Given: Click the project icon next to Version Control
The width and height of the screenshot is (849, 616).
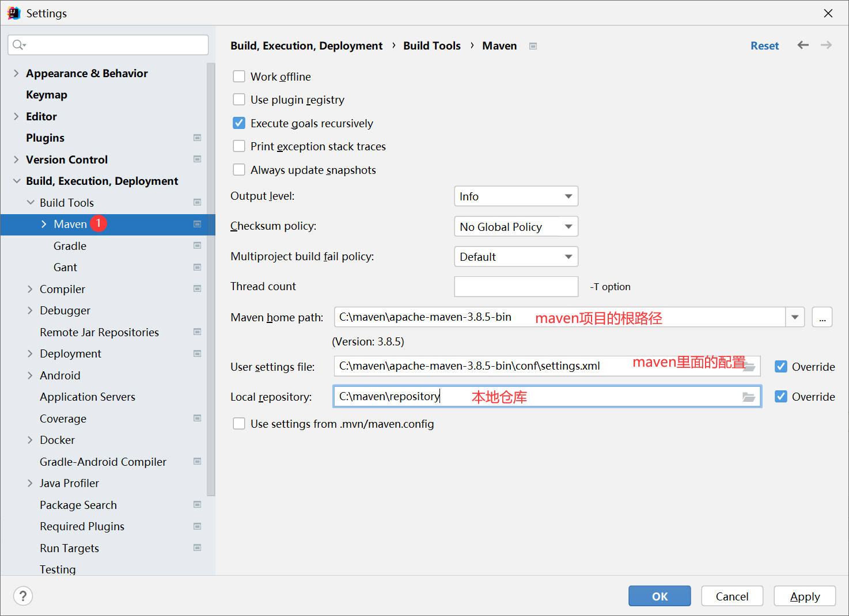Looking at the screenshot, I should (197, 159).
